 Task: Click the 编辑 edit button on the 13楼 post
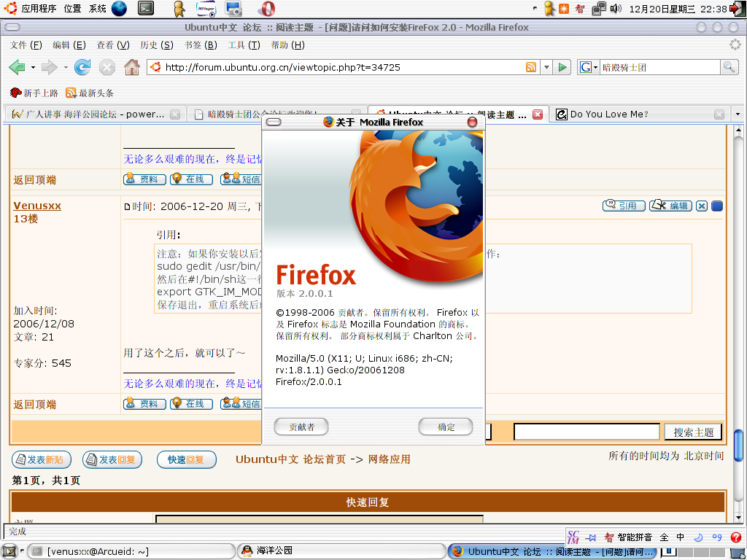coord(671,206)
